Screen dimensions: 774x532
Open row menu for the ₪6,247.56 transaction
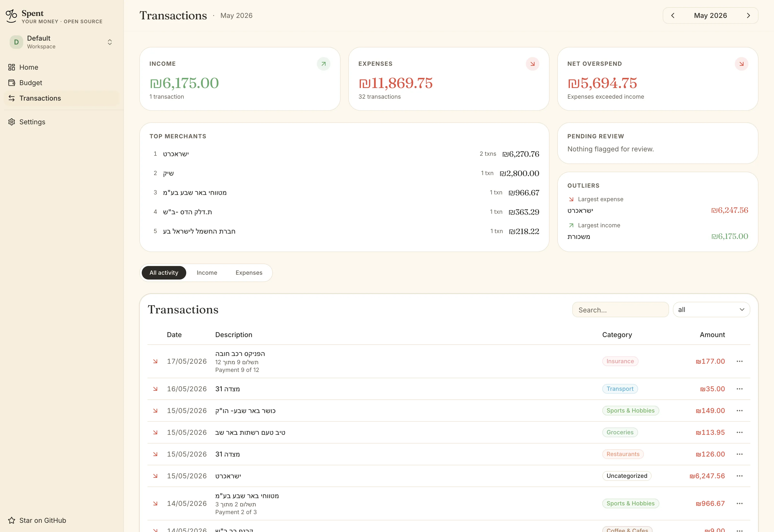739,476
